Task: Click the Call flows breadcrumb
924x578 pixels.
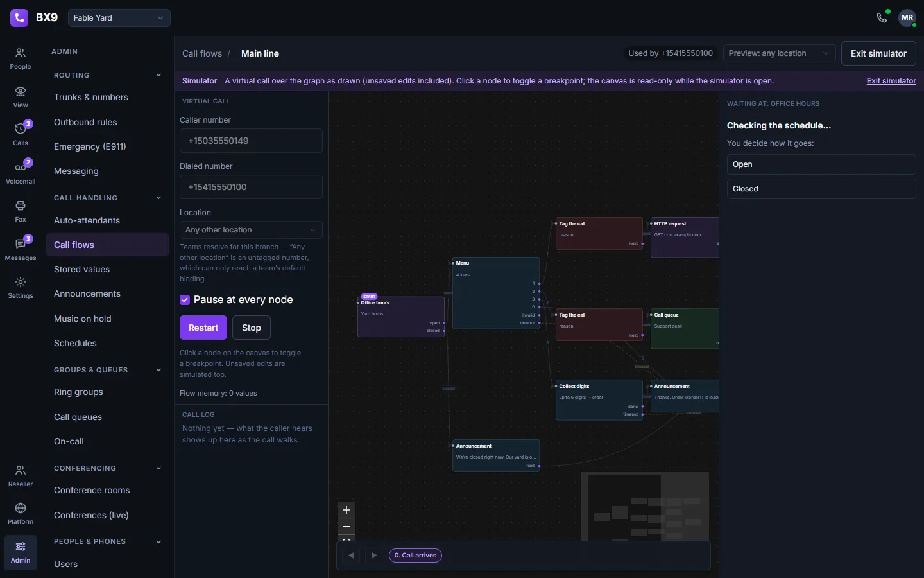Action: pyautogui.click(x=202, y=53)
